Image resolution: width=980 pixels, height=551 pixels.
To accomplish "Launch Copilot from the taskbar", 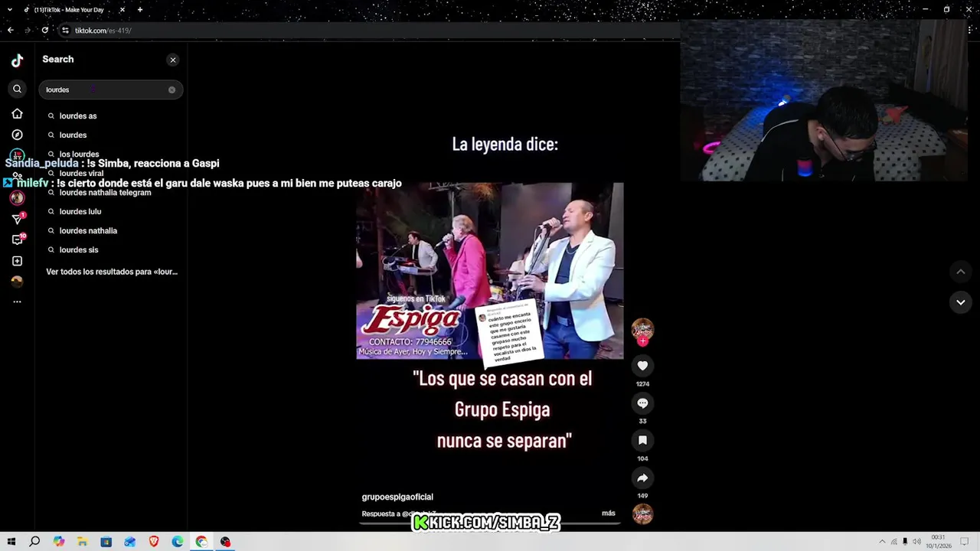I will point(59,542).
